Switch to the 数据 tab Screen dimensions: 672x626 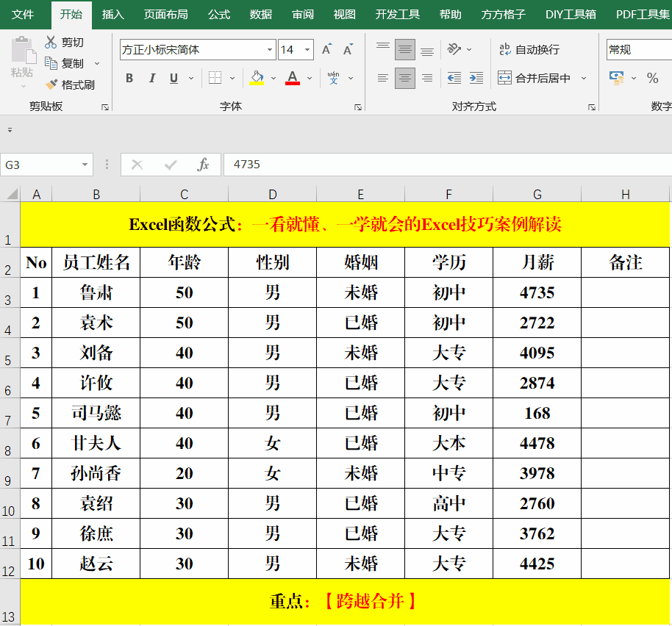click(261, 15)
